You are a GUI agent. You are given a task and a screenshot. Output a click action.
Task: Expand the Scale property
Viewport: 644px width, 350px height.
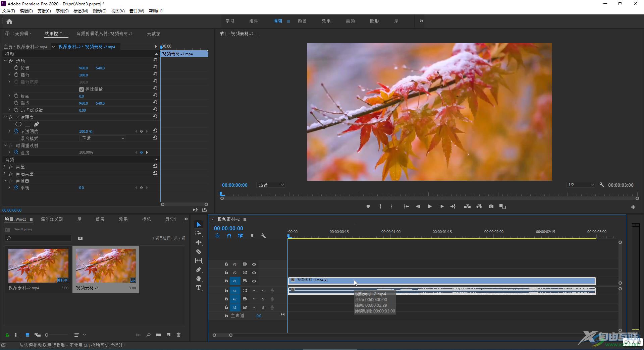click(9, 75)
